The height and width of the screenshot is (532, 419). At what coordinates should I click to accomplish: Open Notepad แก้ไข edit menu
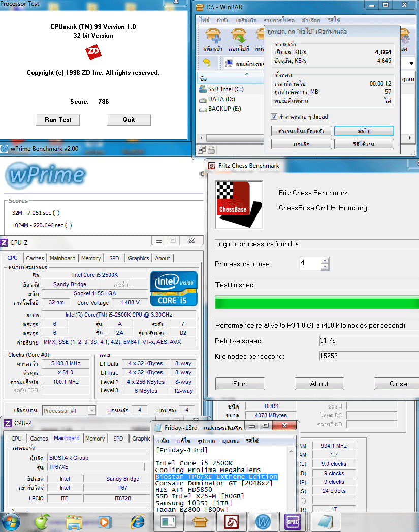pos(183,441)
